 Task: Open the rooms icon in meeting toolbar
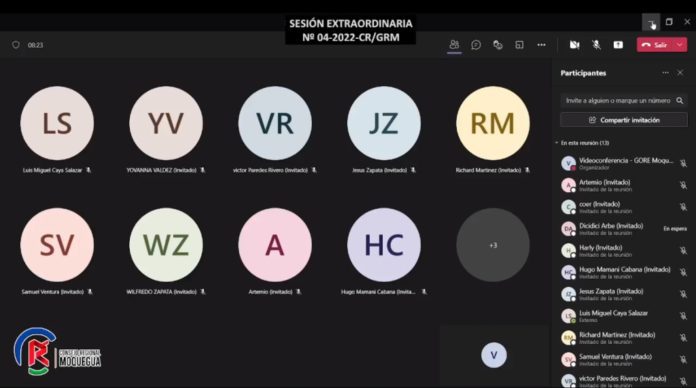click(519, 45)
